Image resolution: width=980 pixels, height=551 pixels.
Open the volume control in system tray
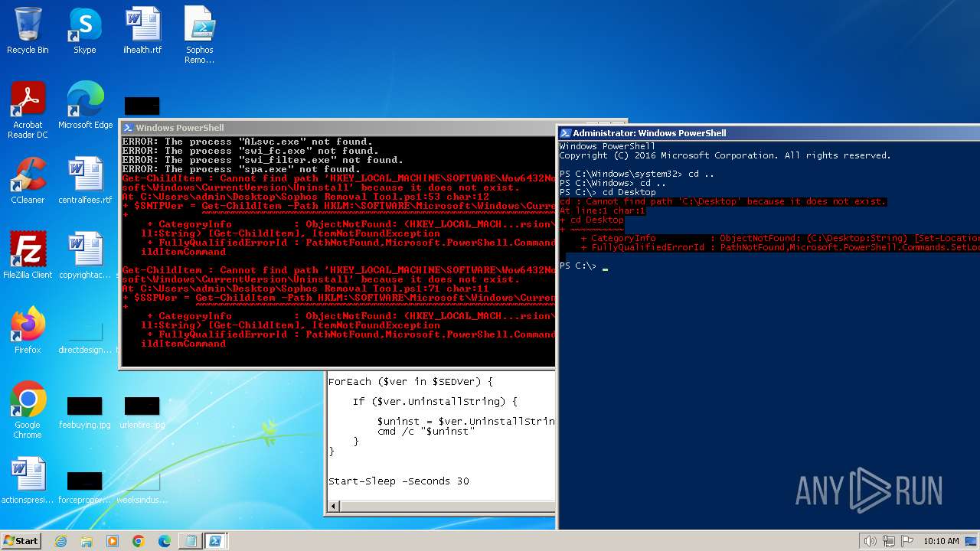pyautogui.click(x=870, y=541)
